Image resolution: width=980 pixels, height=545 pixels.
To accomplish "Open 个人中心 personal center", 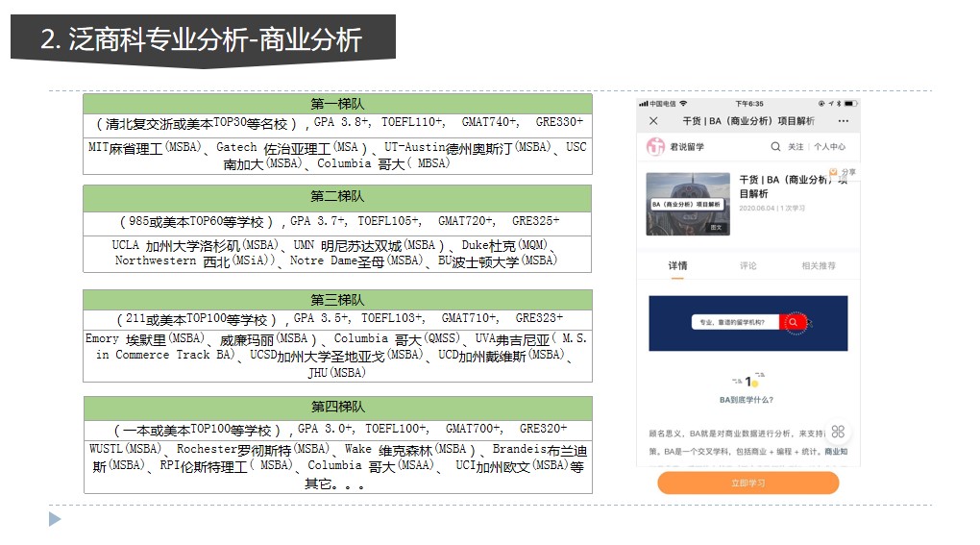I will (829, 146).
